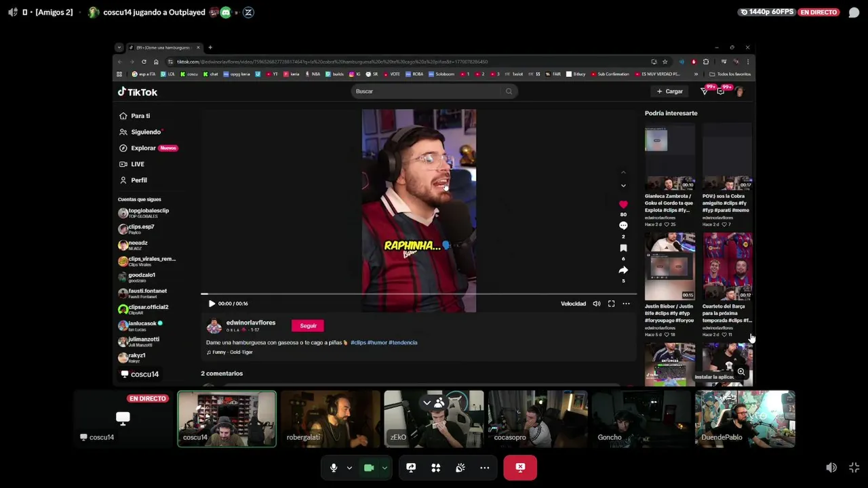Click the TikTok logo
Image resolution: width=868 pixels, height=488 pixels.
138,92
